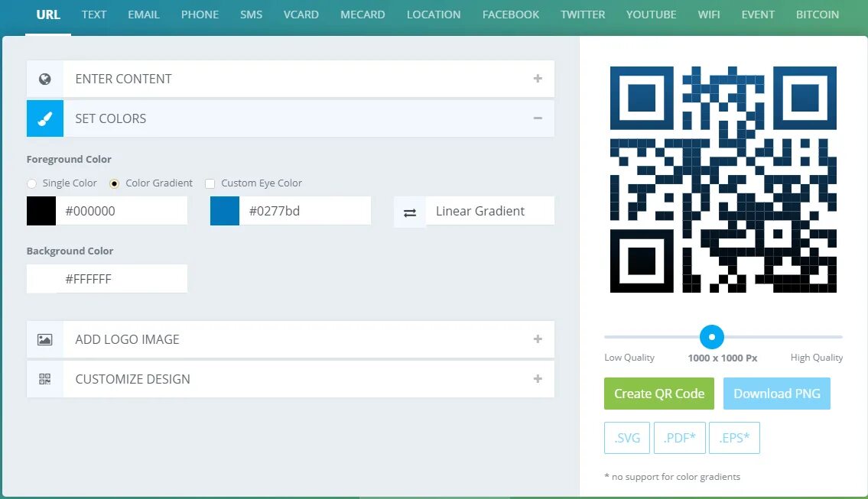
Task: Select the Single Color radio option
Action: pyautogui.click(x=31, y=183)
